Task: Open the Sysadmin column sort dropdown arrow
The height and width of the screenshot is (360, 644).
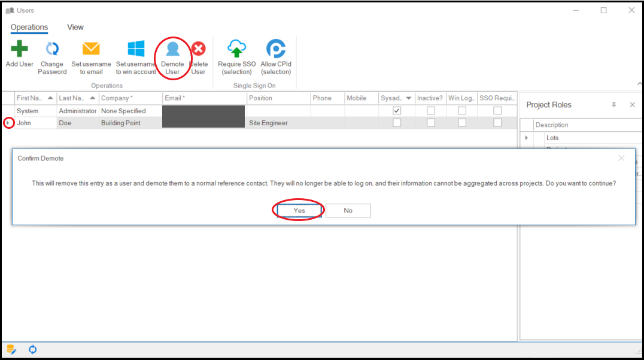Action: [409, 98]
